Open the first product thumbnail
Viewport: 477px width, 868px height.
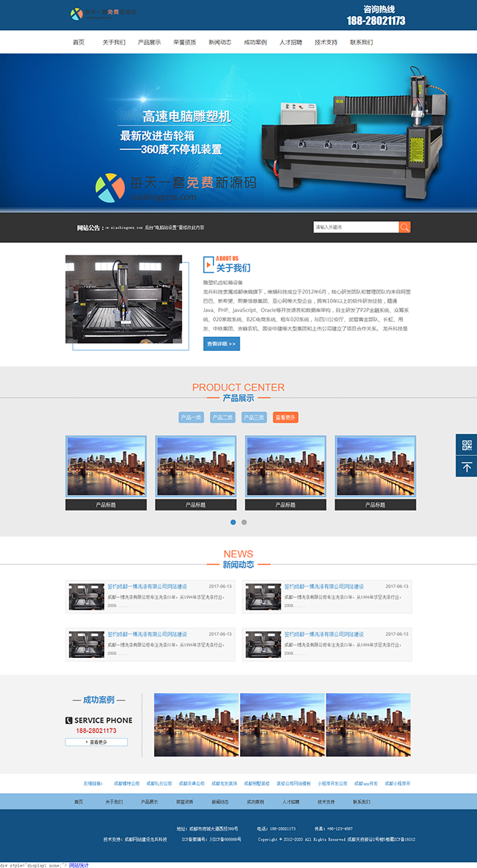click(x=106, y=466)
